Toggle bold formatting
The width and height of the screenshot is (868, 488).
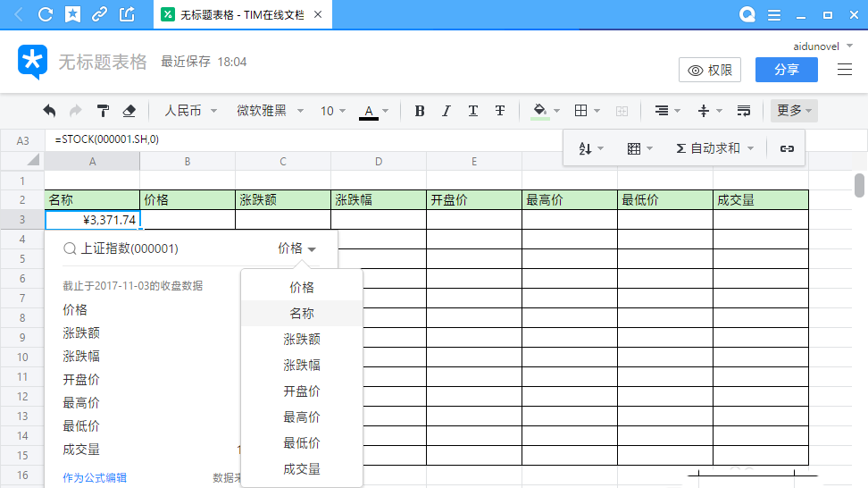pyautogui.click(x=420, y=111)
